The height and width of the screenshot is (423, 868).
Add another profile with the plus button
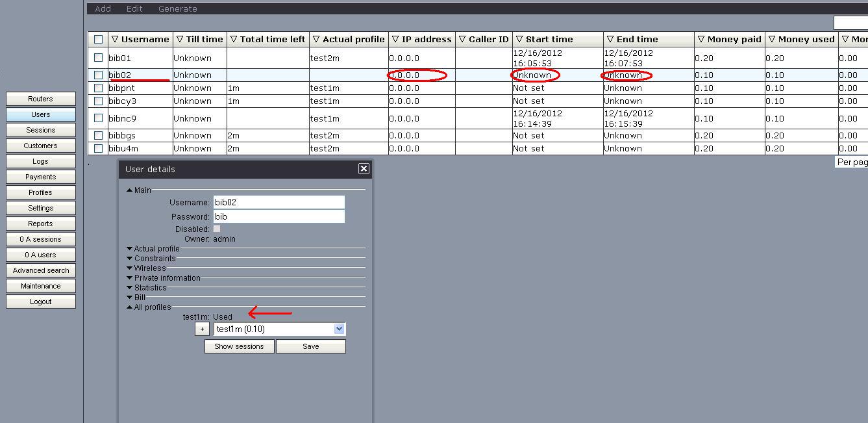pyautogui.click(x=202, y=329)
